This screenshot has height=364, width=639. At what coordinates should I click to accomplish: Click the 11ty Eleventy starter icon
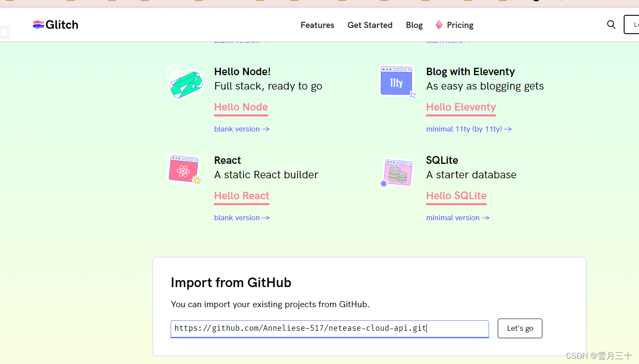[397, 82]
